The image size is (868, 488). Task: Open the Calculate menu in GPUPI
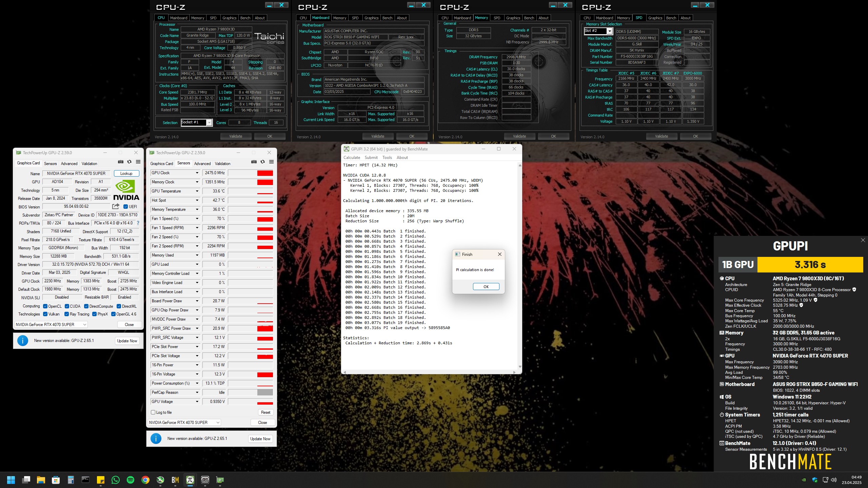(352, 158)
